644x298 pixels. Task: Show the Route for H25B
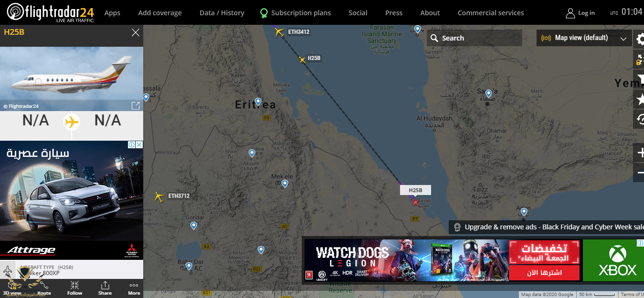[x=44, y=288]
